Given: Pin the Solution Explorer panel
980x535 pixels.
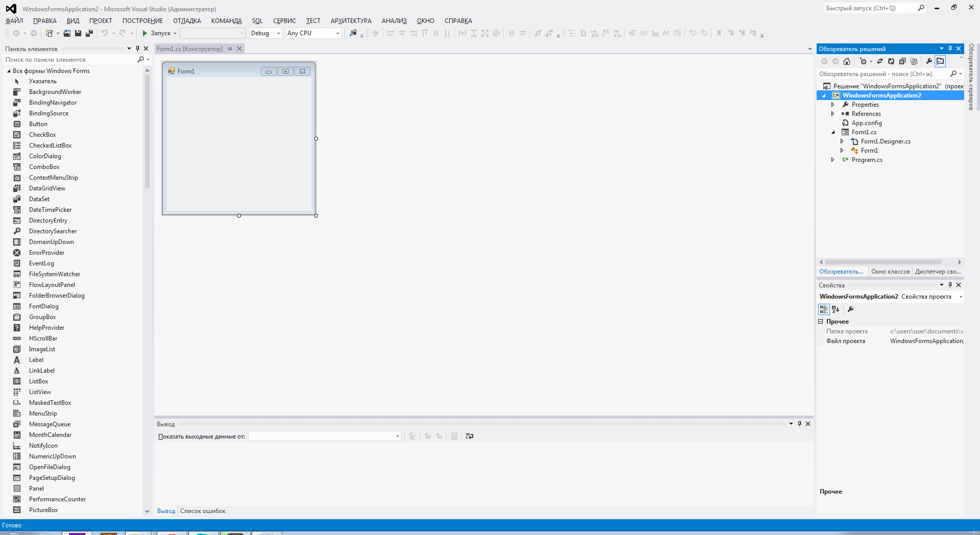Looking at the screenshot, I should (x=950, y=48).
